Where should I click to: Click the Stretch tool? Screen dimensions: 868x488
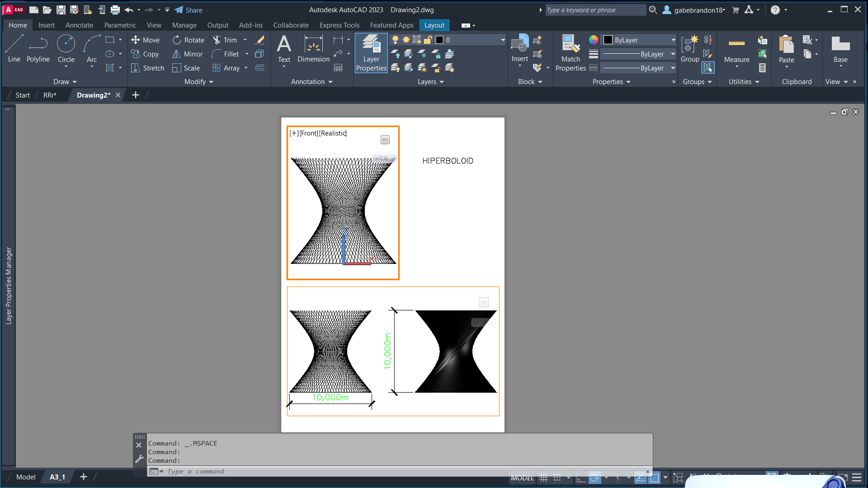point(147,68)
